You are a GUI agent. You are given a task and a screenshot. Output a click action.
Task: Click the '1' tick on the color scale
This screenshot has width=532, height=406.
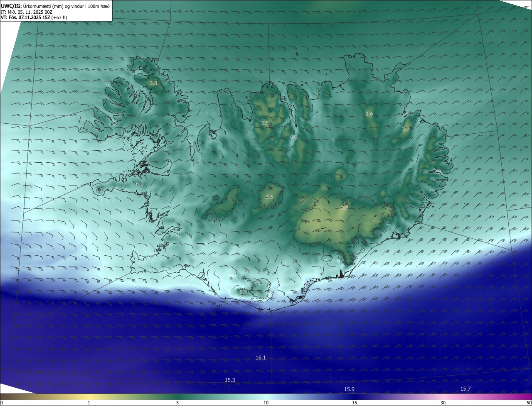pos(89,403)
